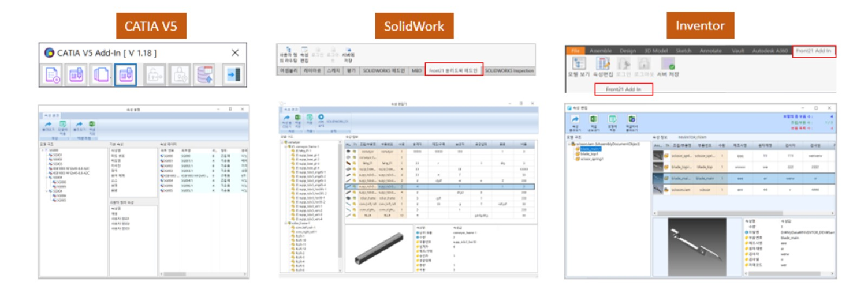Select blade_top:1 in Inventor model tree

(588, 153)
